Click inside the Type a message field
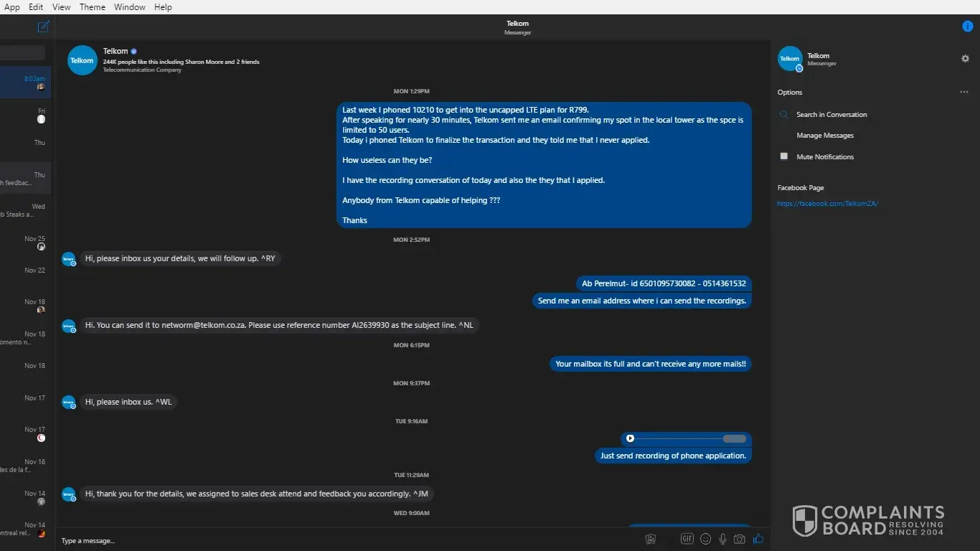980x551 pixels. pyautogui.click(x=348, y=540)
